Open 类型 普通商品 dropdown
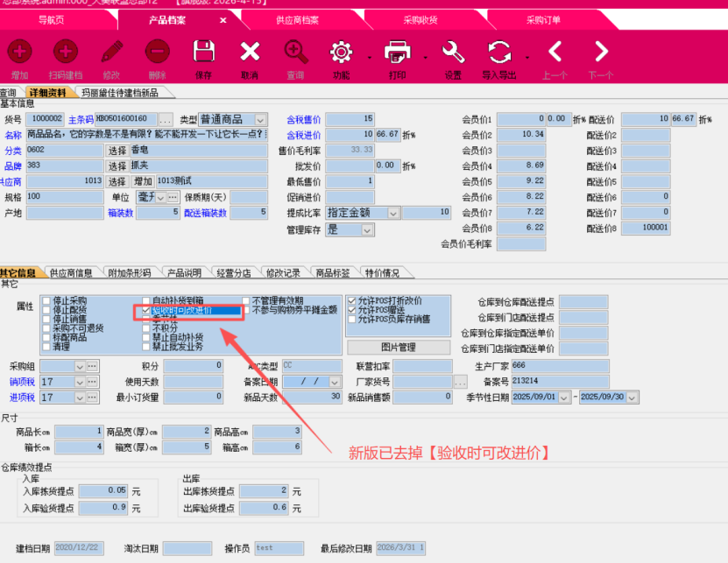728x563 pixels. (x=260, y=120)
